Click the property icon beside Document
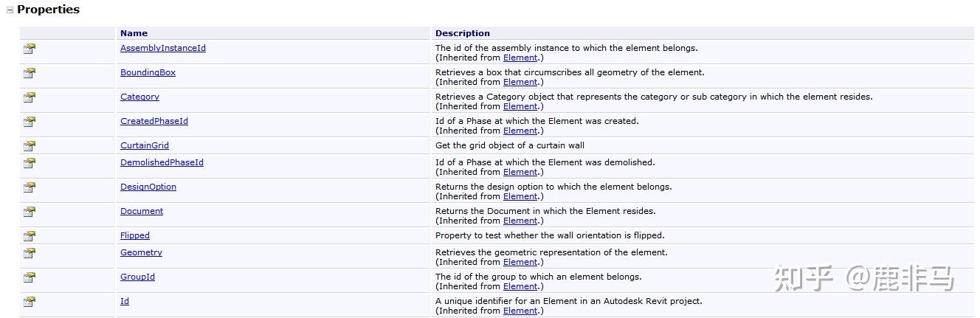The image size is (980, 318). [x=30, y=212]
